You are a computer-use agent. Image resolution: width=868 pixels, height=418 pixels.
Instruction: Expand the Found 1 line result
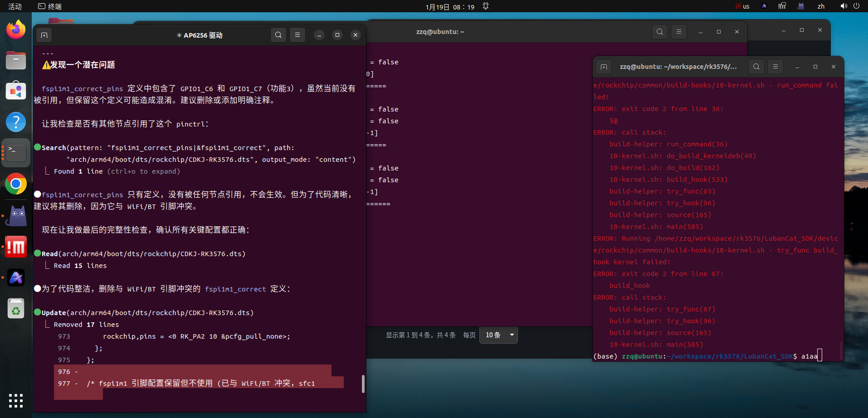coord(117,171)
